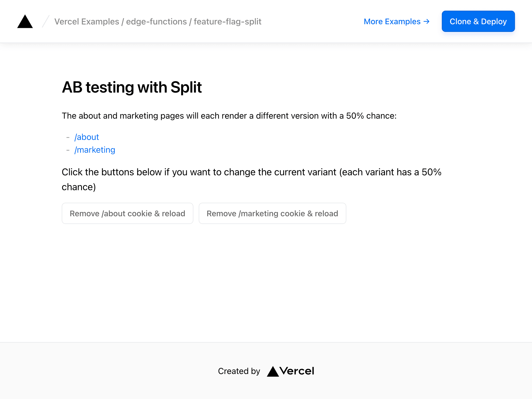Click feature-flag-split in the breadcrumb
Image resolution: width=532 pixels, height=399 pixels.
coord(227,22)
